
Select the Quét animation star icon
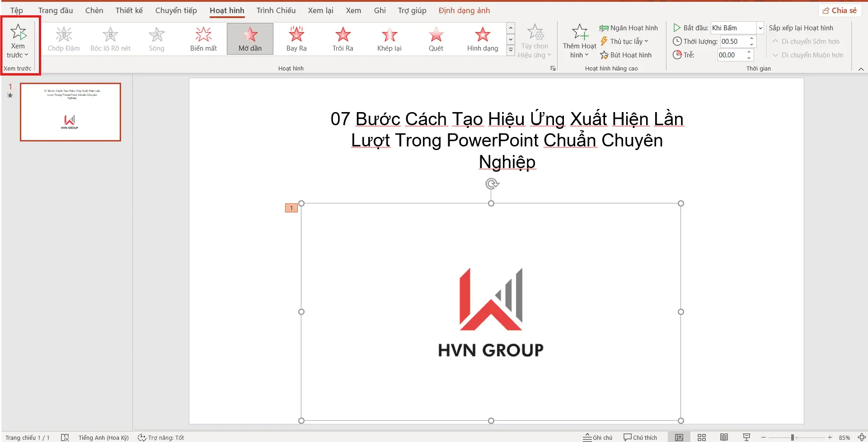436,34
